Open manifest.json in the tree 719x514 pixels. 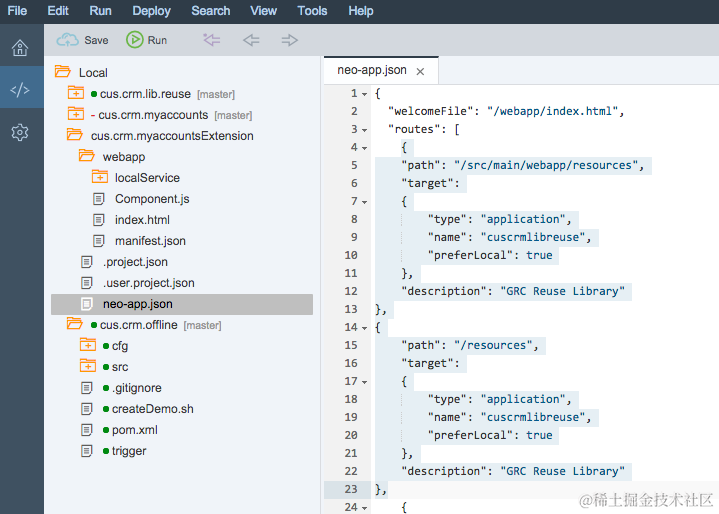[150, 241]
